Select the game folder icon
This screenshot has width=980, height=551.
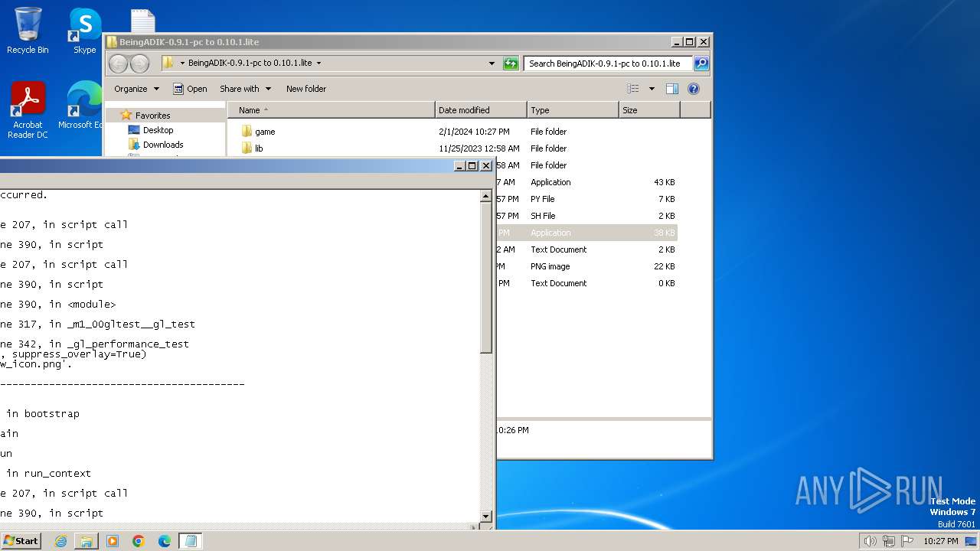click(247, 132)
